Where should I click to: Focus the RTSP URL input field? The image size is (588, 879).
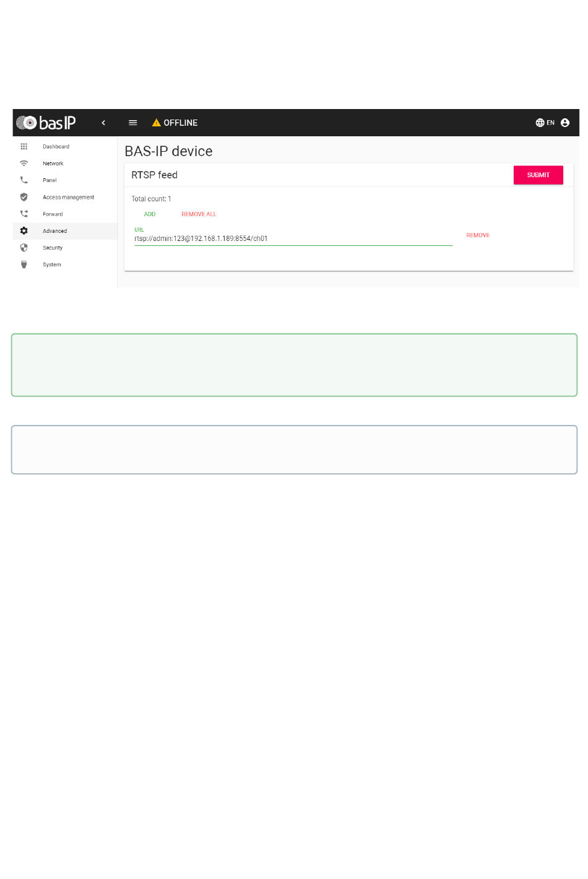[293, 238]
